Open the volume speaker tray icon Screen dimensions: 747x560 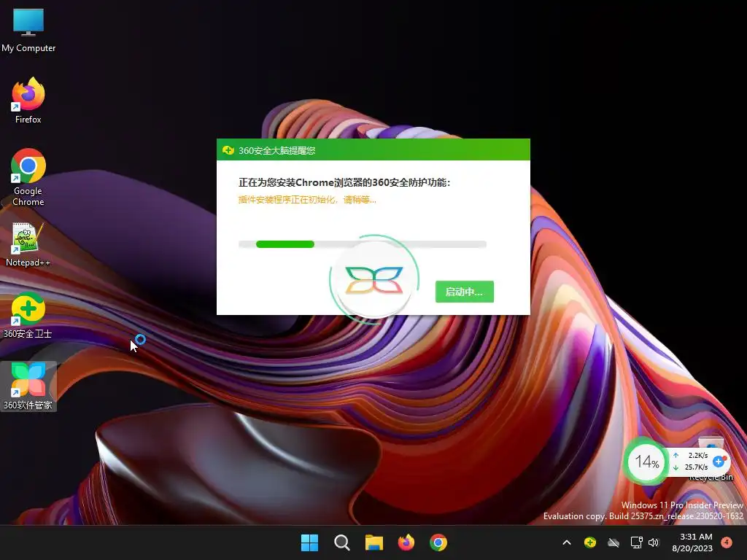tap(654, 542)
